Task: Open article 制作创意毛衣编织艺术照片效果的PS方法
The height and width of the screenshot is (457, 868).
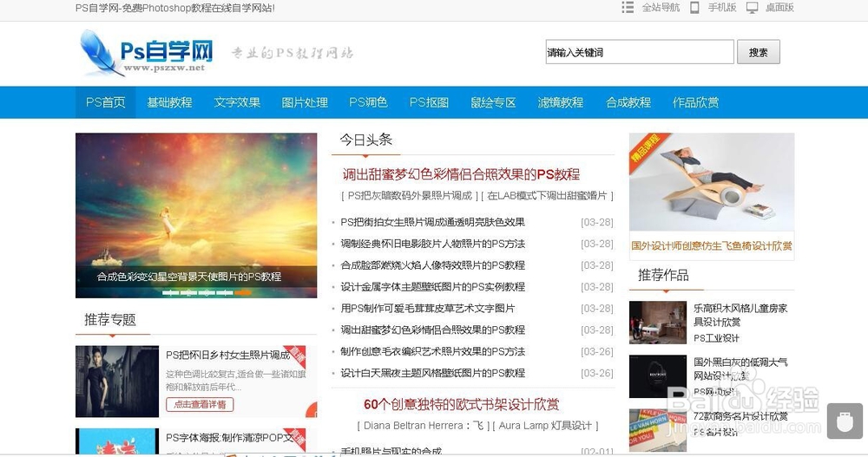Action: [x=432, y=351]
